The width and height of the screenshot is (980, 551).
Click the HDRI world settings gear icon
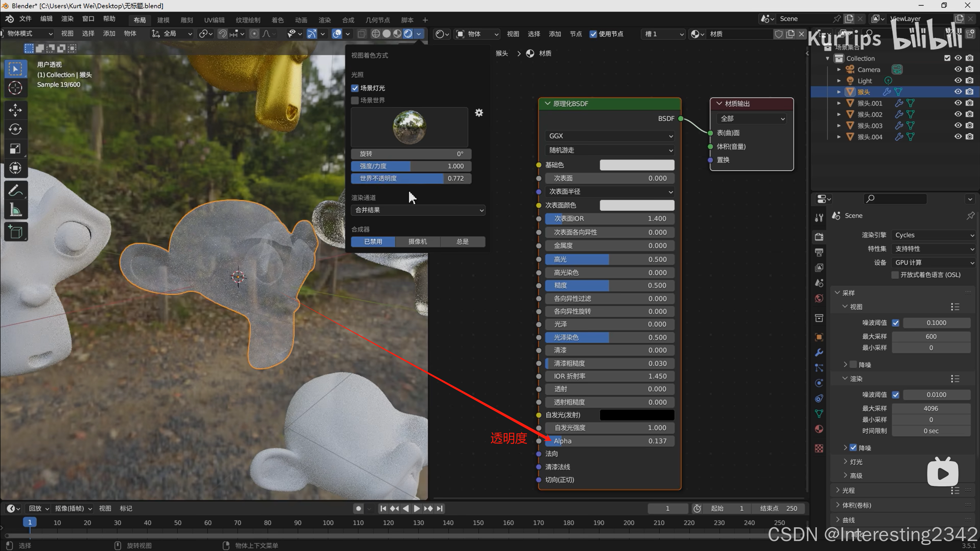tap(479, 112)
